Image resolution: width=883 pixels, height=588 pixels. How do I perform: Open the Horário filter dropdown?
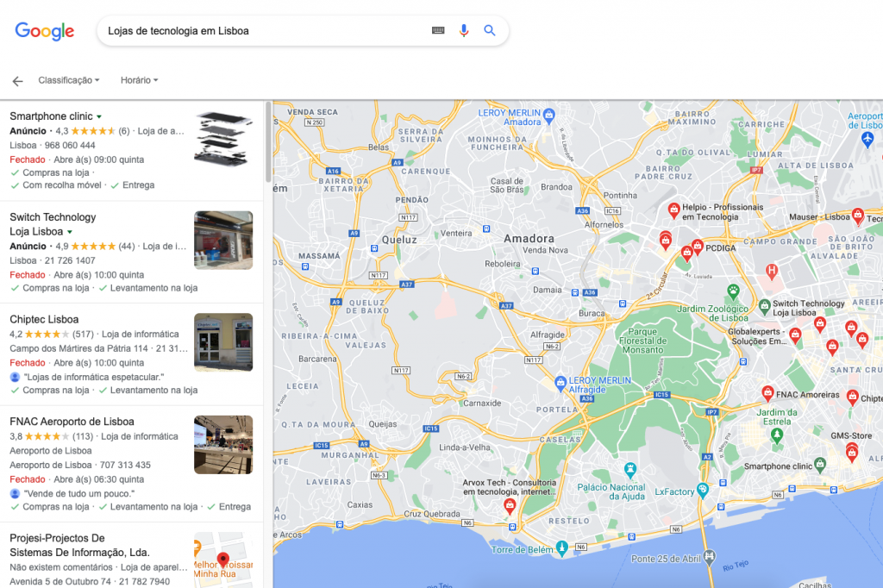pos(139,80)
